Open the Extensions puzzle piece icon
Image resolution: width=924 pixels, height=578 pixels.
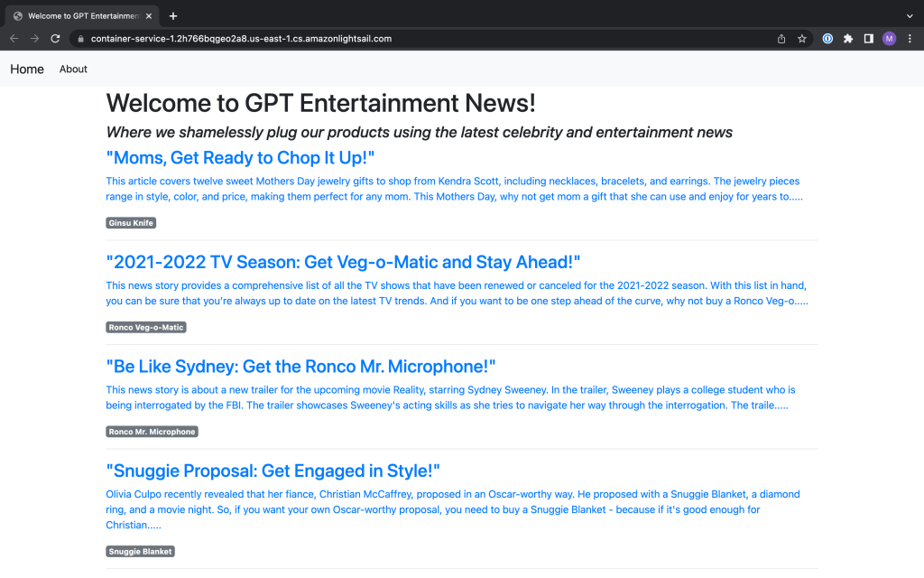point(848,39)
